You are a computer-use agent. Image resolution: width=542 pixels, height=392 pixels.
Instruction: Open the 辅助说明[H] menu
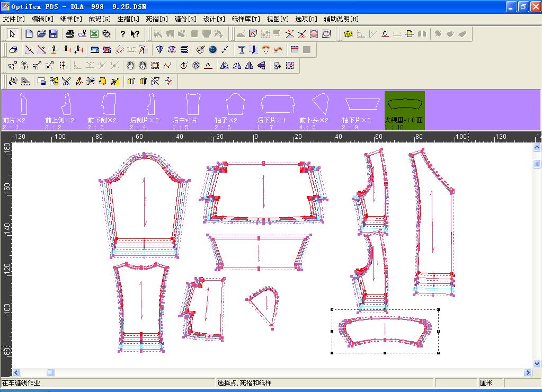coord(341,19)
